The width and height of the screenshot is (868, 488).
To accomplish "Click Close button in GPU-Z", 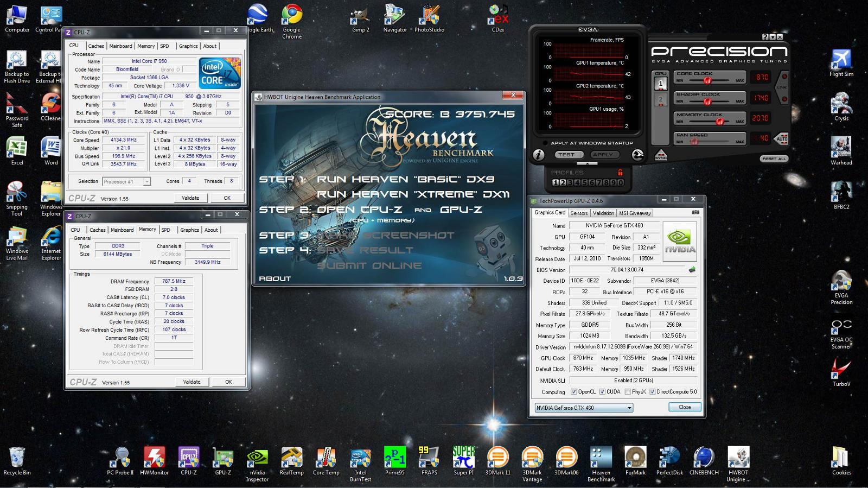I will tap(685, 407).
